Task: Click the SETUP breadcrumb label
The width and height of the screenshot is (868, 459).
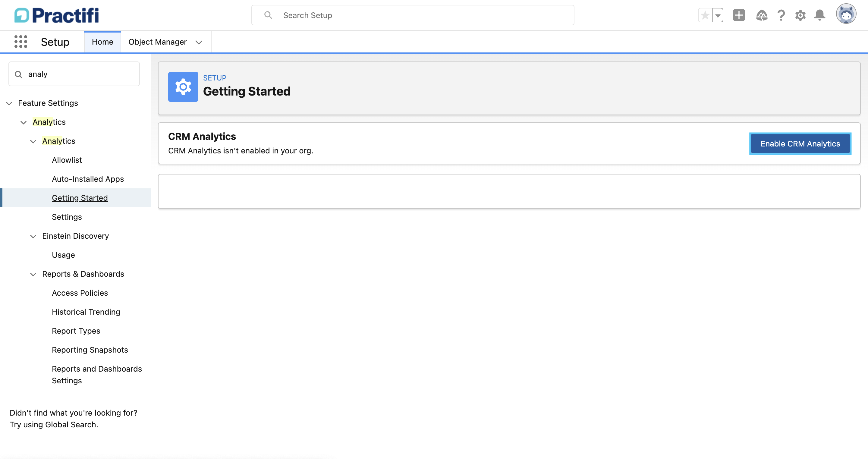Action: (215, 78)
